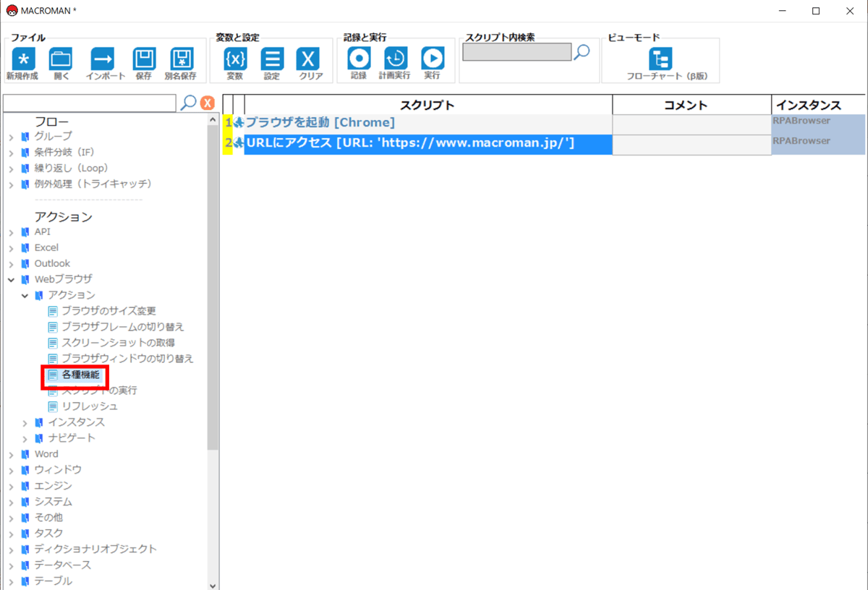This screenshot has width=868, height=590.
Task: Select the その他 tree item
Action: tap(48, 518)
